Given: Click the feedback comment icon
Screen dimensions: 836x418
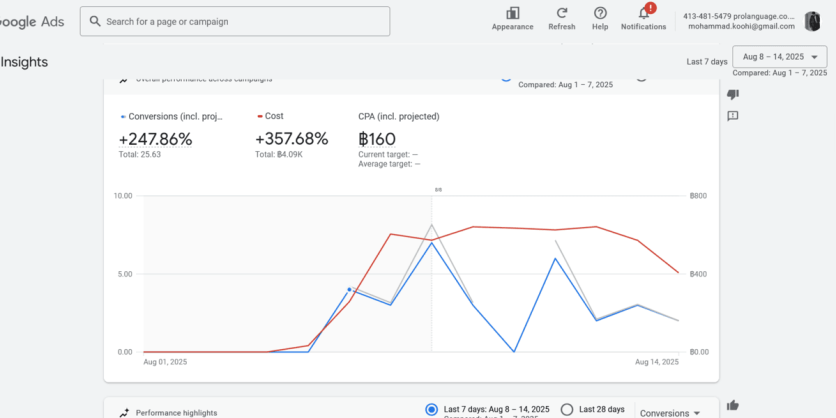Looking at the screenshot, I should pos(733,116).
